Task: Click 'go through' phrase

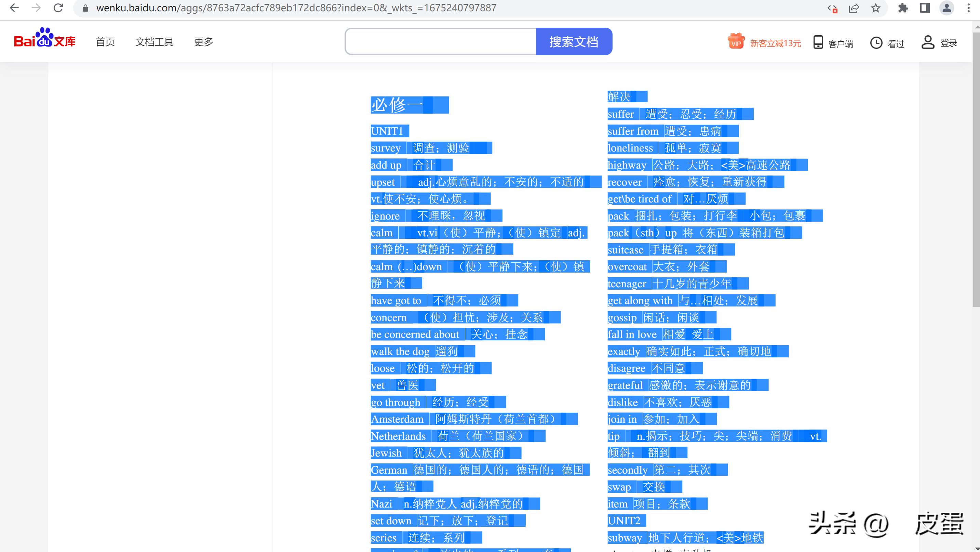Action: [x=395, y=402]
